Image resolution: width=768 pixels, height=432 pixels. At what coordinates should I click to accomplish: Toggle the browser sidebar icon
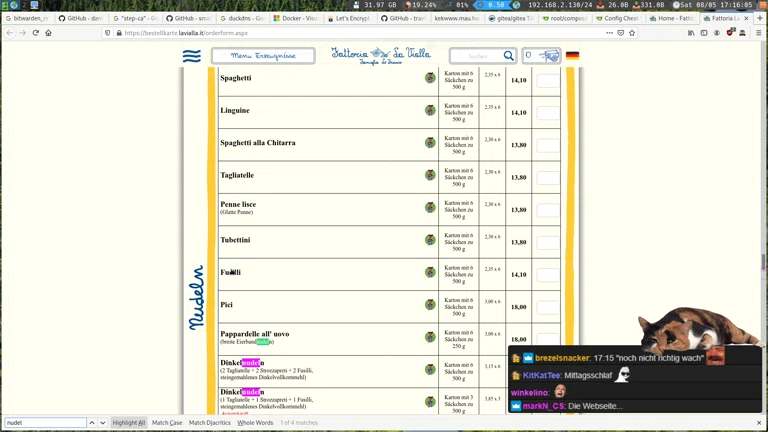coord(704,33)
